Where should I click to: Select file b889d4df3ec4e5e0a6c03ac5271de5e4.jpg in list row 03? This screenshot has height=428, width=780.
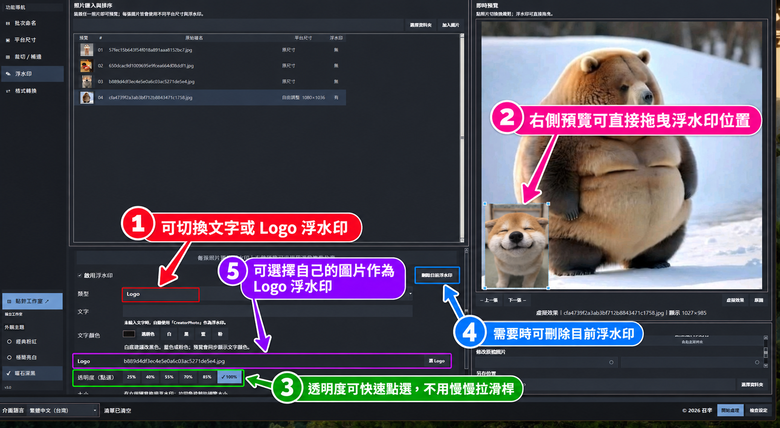pos(152,82)
